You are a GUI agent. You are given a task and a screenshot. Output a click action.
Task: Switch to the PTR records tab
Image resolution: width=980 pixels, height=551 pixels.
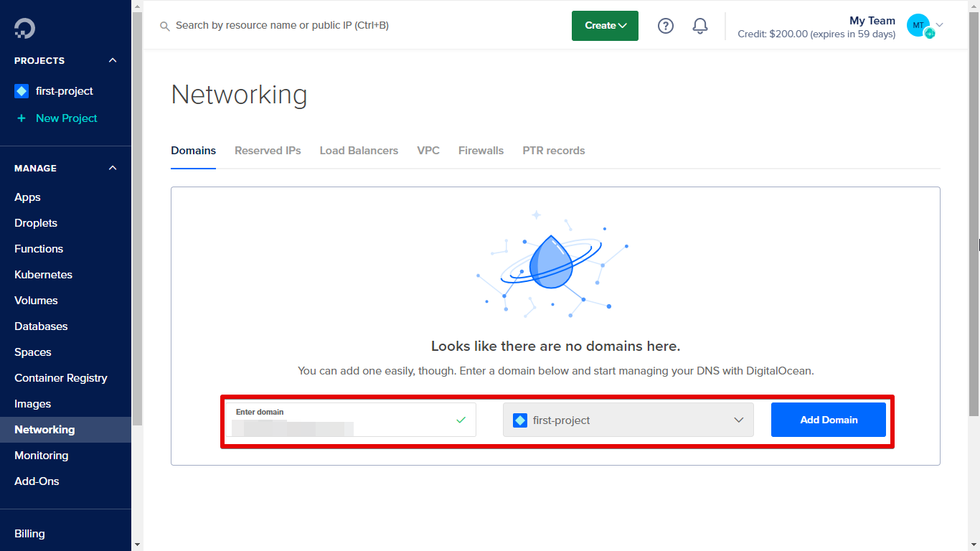(x=554, y=151)
